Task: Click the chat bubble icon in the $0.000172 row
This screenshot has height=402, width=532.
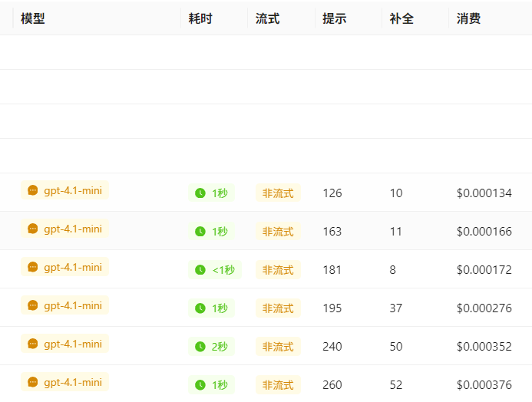Action: tap(32, 267)
